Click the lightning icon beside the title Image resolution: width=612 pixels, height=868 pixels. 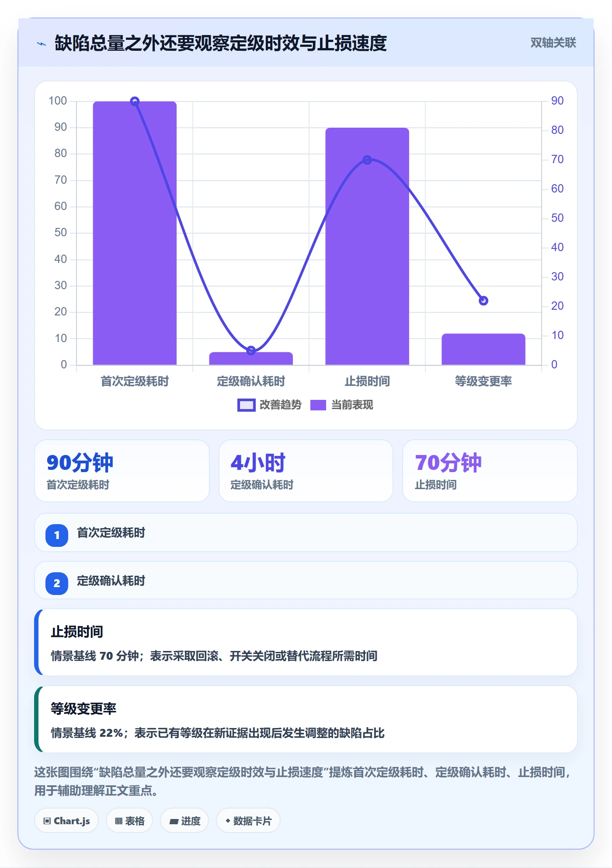[x=42, y=44]
